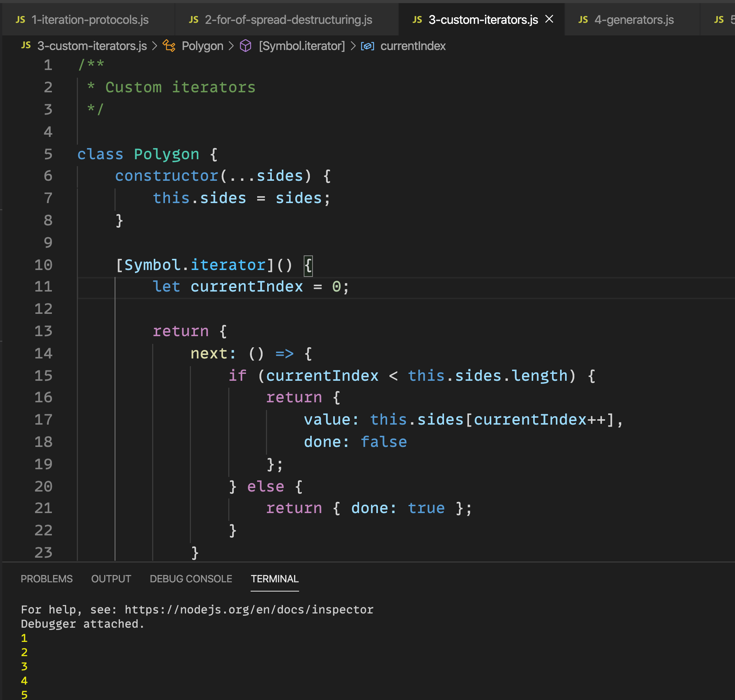Screen dimensions: 735x700
Task: Open the [Symbol.iterator] breadcrumb item
Action: point(302,46)
